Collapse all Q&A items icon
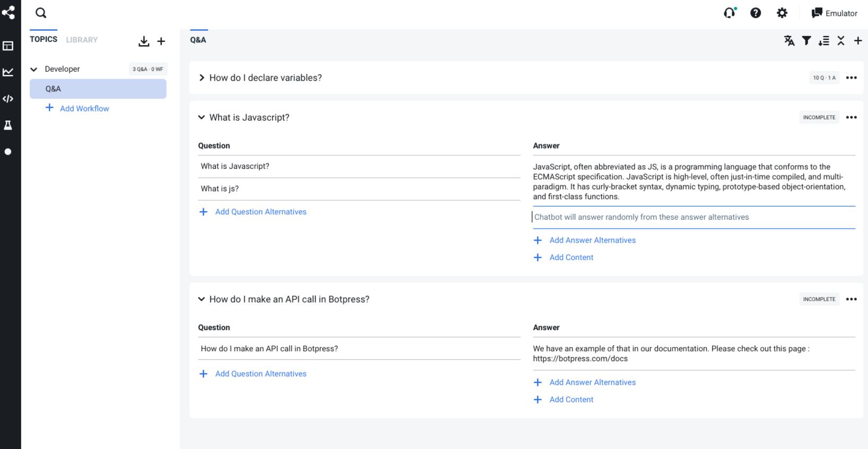 point(841,41)
